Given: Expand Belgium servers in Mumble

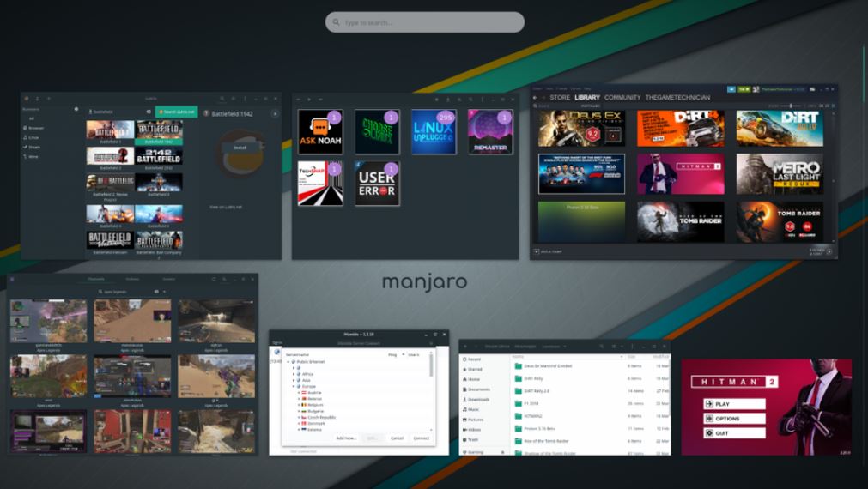Looking at the screenshot, I should point(299,405).
